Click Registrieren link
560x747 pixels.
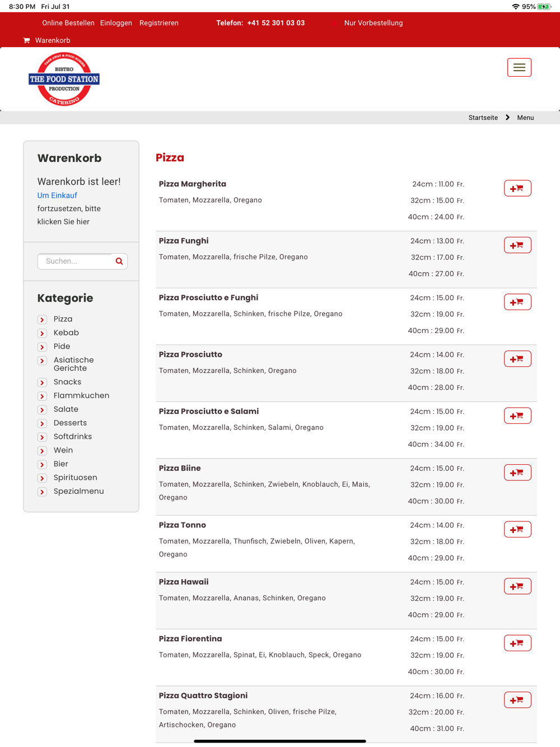point(159,23)
